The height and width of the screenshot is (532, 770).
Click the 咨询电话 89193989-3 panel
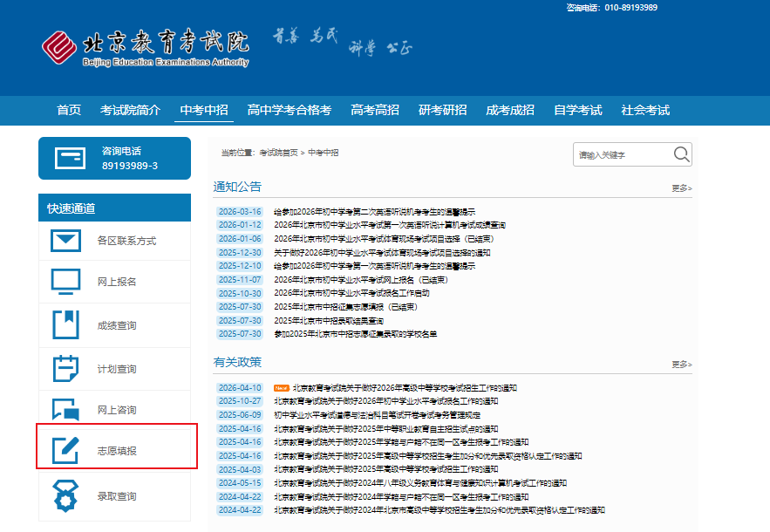[x=114, y=158]
